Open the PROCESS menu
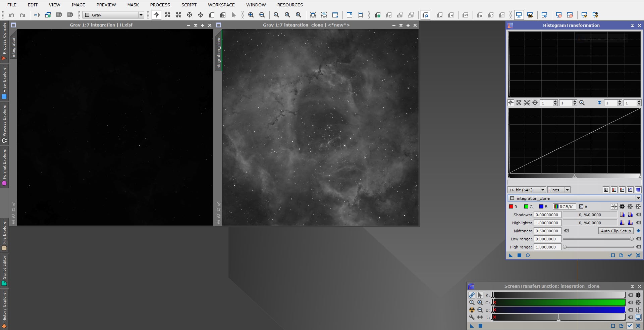The width and height of the screenshot is (644, 330). pyautogui.click(x=160, y=5)
